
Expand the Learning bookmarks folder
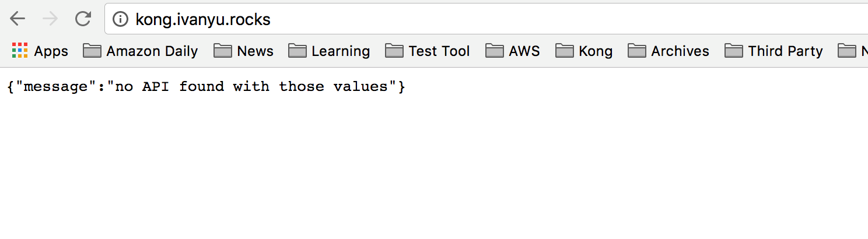329,51
